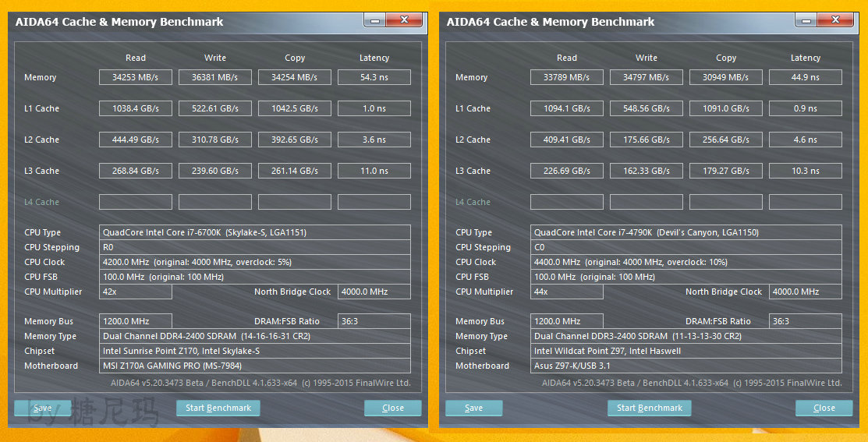Viewport: 868px width, 442px height.
Task: Select L1 Cache Write 548.56 GB/s
Action: [647, 108]
